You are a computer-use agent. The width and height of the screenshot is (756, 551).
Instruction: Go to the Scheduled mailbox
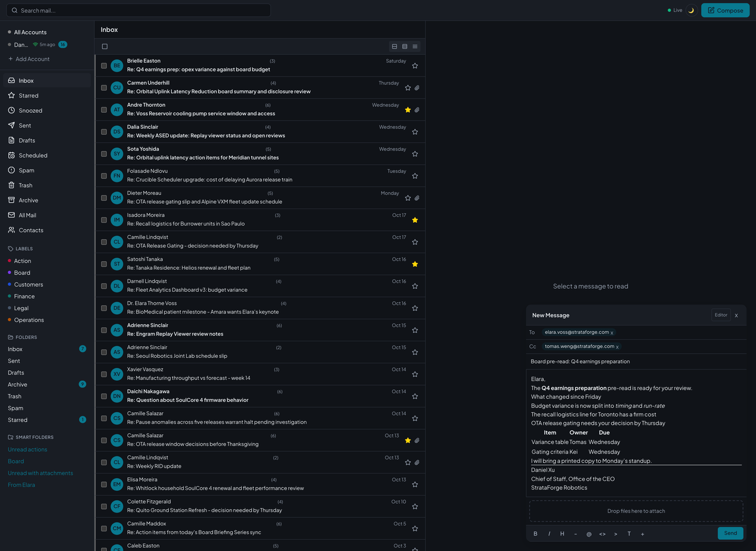coord(47,155)
